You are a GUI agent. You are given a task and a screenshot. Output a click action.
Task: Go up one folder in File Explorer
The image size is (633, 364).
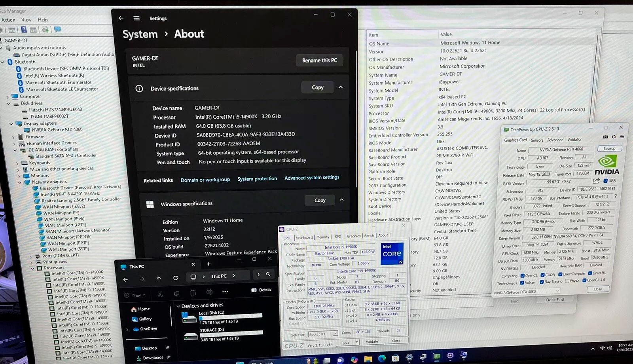click(159, 279)
